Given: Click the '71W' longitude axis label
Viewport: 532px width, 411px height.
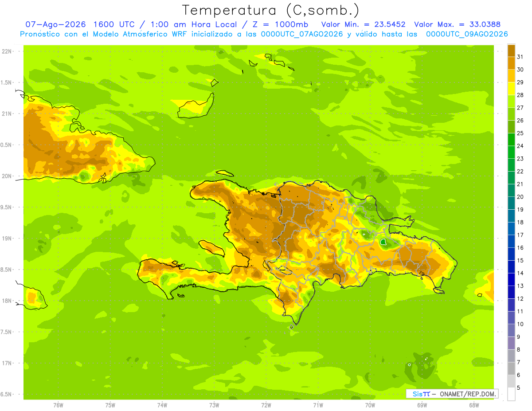Looking at the screenshot, I should tap(318, 405).
